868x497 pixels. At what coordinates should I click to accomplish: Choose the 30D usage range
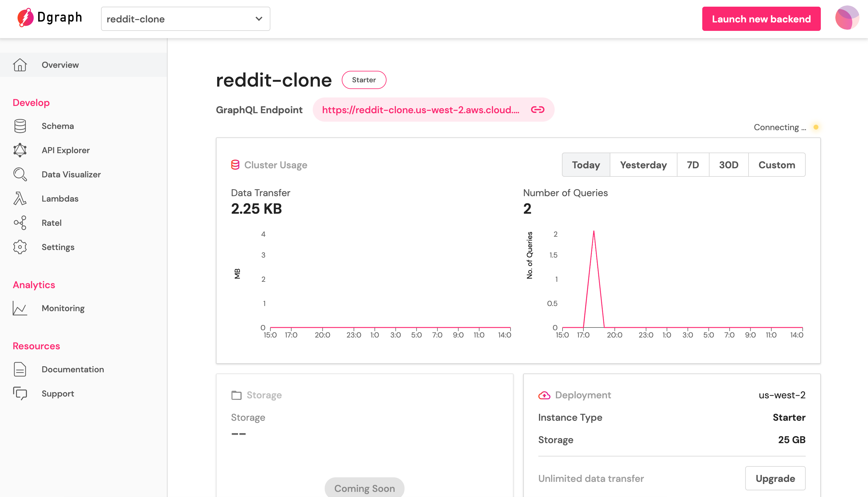click(729, 165)
